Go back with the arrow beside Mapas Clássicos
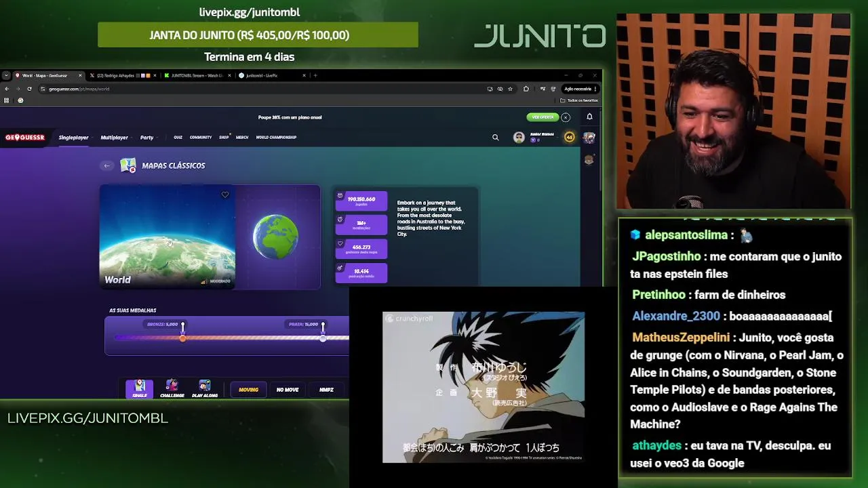 point(106,165)
